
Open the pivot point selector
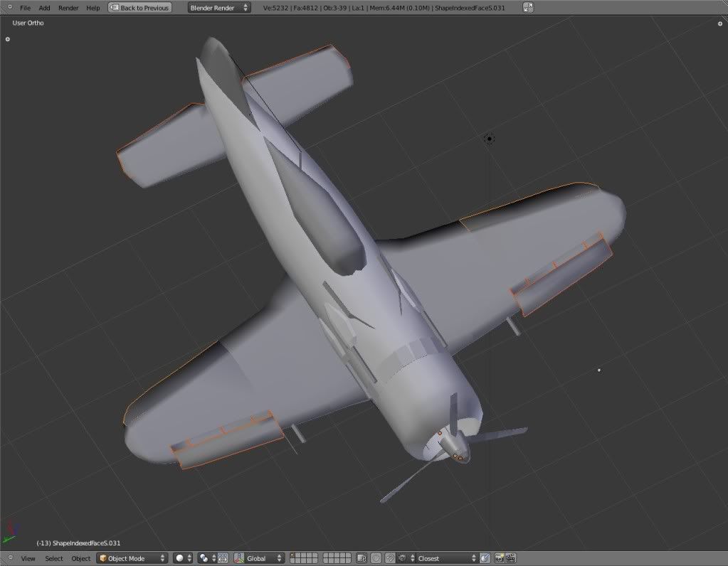point(208,558)
